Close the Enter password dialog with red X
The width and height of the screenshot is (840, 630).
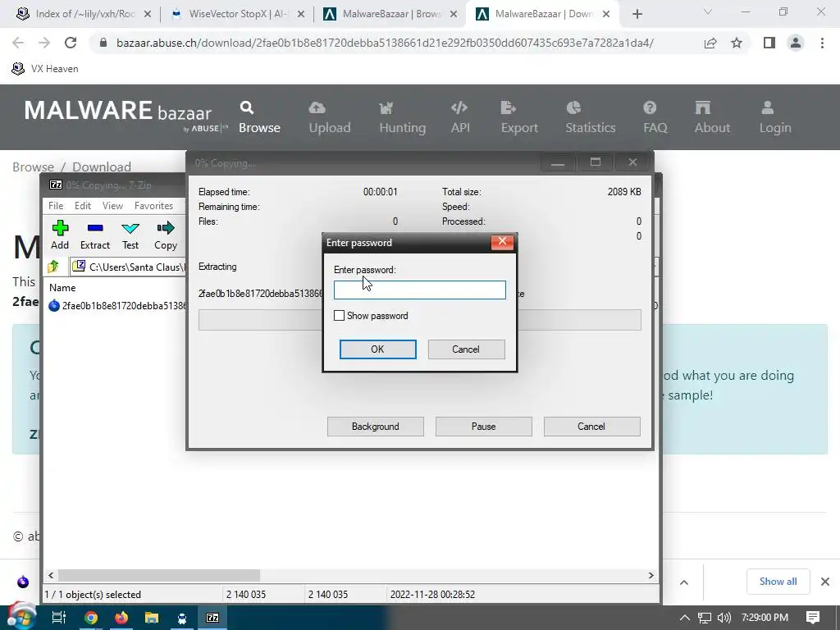[x=503, y=242]
